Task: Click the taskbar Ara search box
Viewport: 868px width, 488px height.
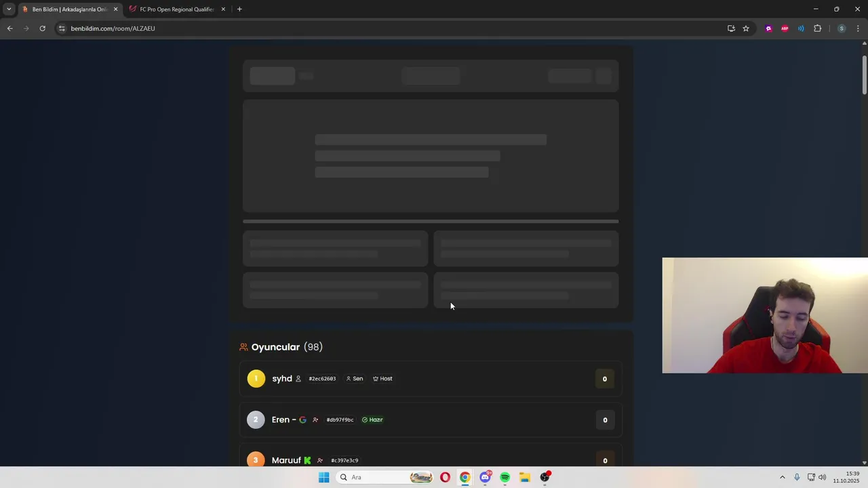Action: (384, 477)
